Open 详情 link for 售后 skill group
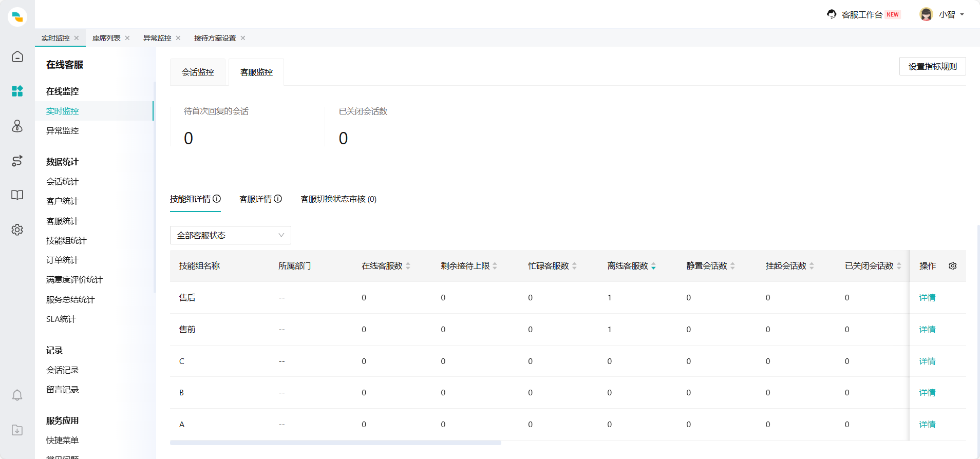 (927, 298)
